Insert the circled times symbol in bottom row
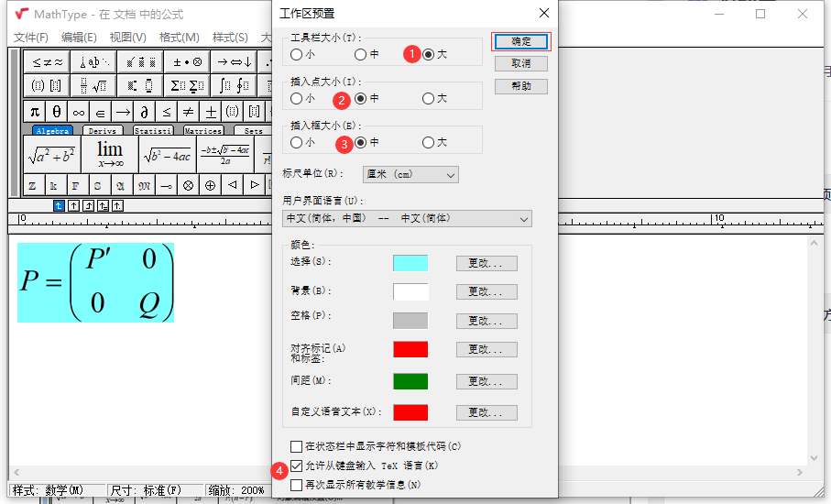This screenshot has height=504, width=831. pos(188,185)
